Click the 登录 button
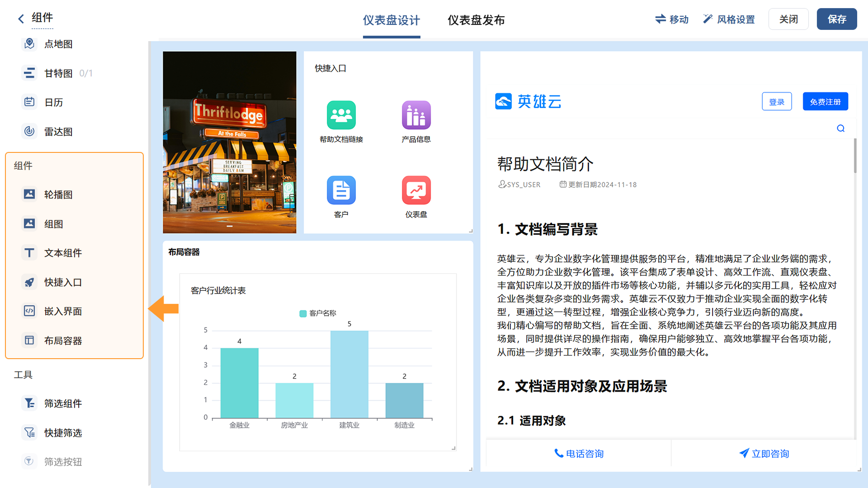The height and width of the screenshot is (488, 868). [777, 101]
